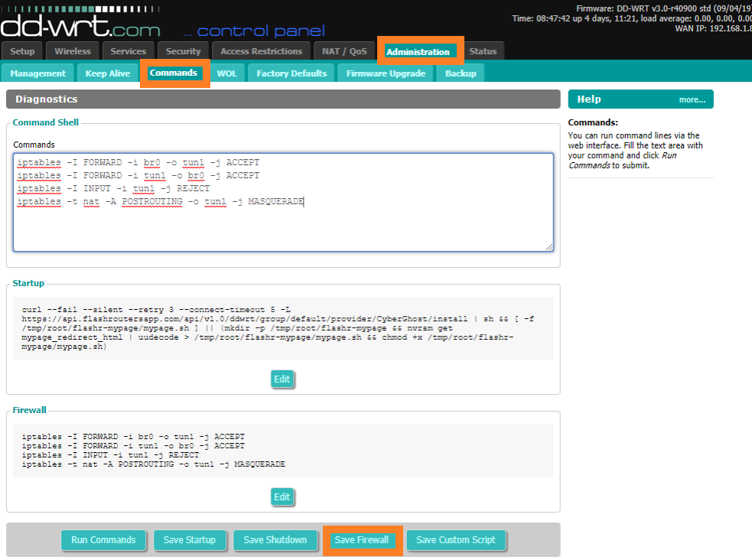Edit the Firewall script
This screenshot has height=560, width=752.
click(282, 497)
